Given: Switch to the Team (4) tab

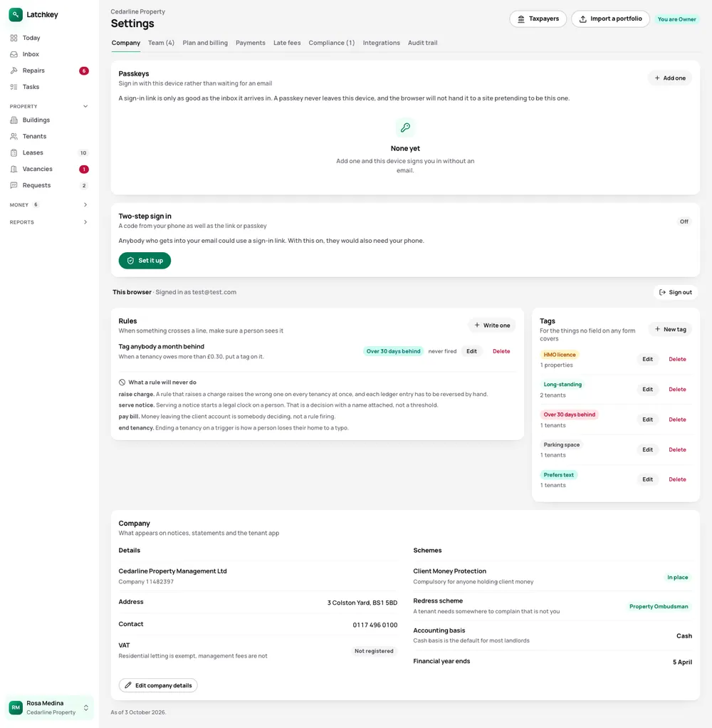Looking at the screenshot, I should (161, 43).
